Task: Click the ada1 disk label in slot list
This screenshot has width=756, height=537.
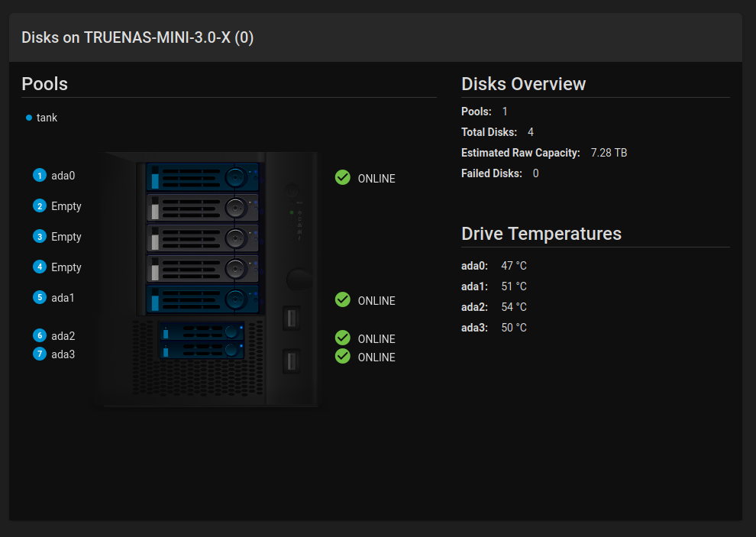Action: click(x=63, y=298)
